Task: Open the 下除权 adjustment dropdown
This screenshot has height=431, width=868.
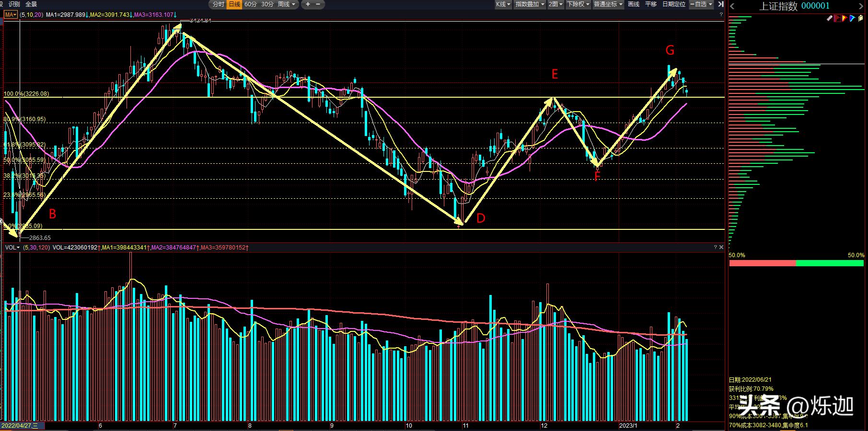Action: coord(578,4)
